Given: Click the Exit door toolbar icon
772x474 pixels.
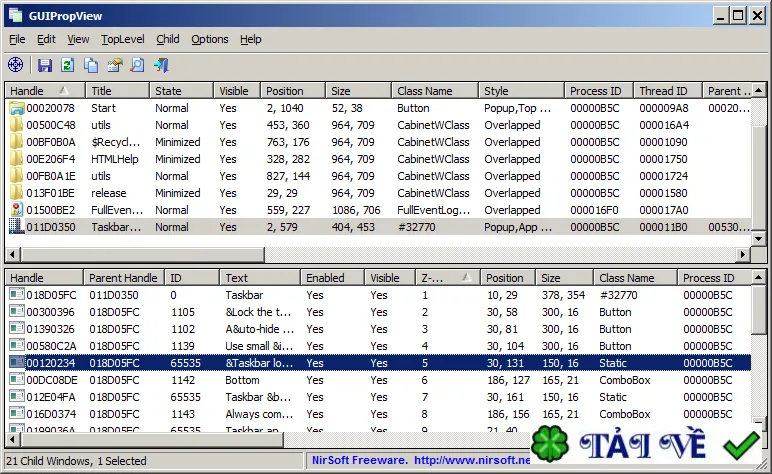Looking at the screenshot, I should coord(161,65).
